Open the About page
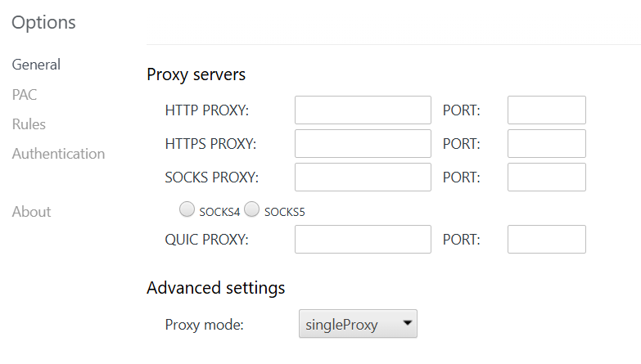 click(31, 212)
